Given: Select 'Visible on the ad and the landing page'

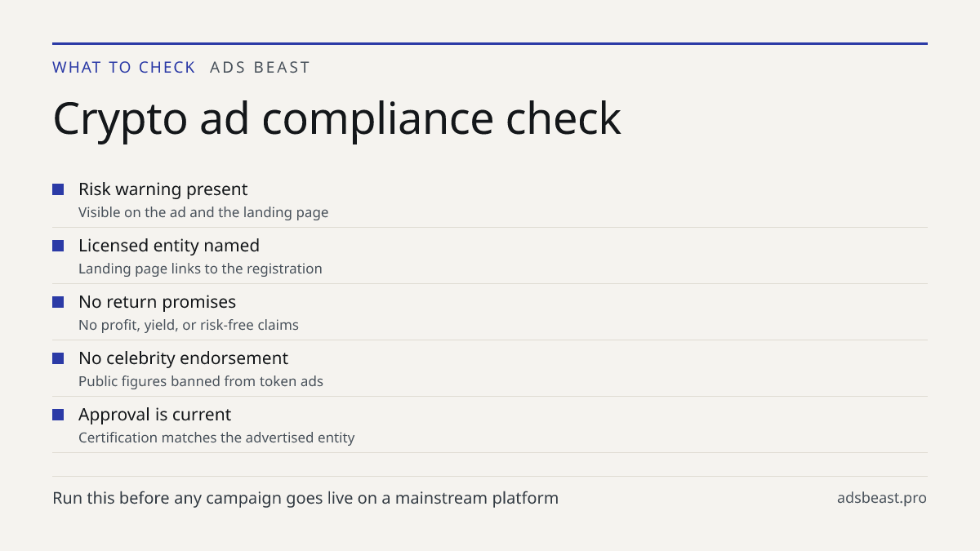Looking at the screenshot, I should [203, 212].
